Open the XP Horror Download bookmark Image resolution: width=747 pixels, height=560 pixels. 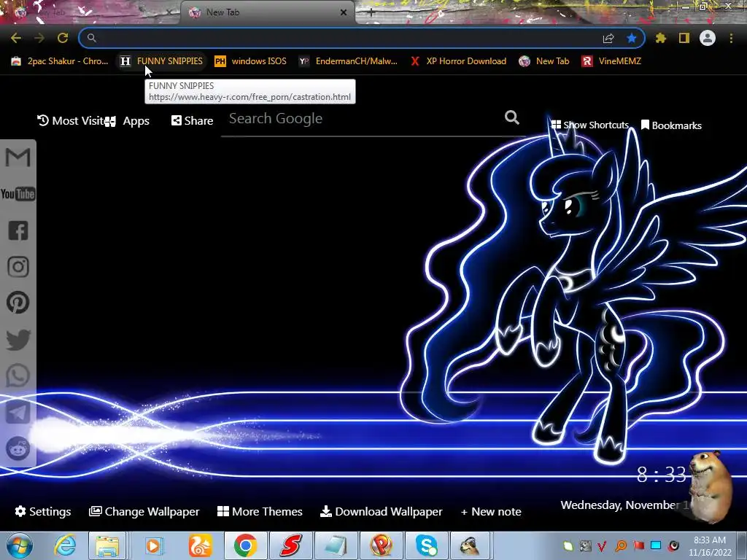coord(458,61)
